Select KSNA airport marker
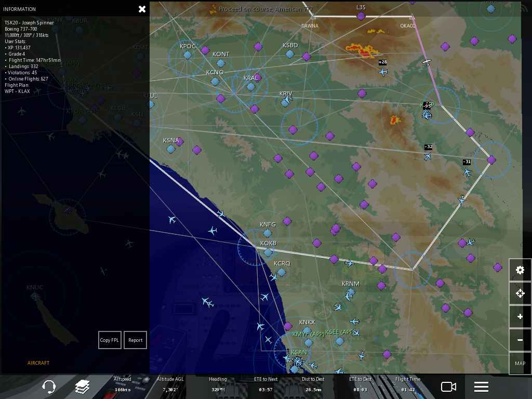532x399 pixels. 171,149
